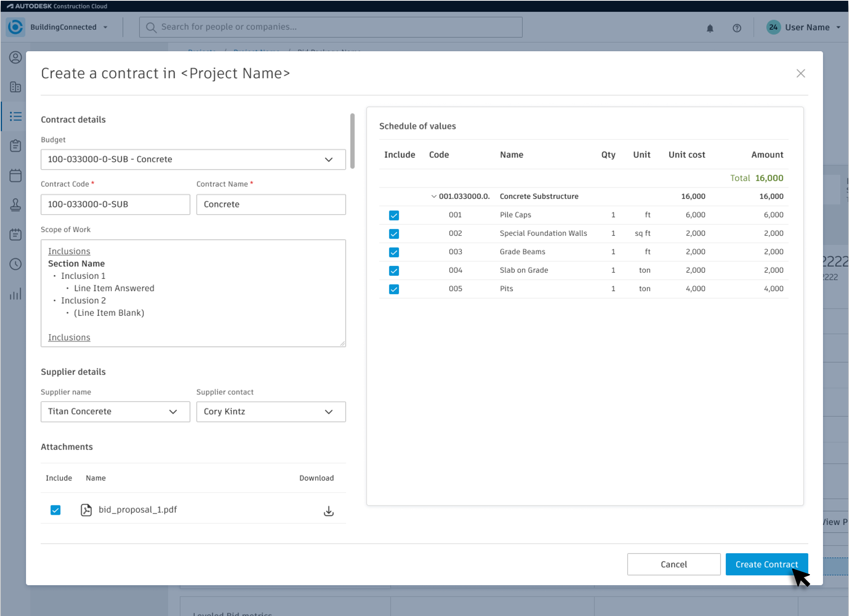Click the clock history sidebar icon
The image size is (849, 616).
pyautogui.click(x=15, y=264)
